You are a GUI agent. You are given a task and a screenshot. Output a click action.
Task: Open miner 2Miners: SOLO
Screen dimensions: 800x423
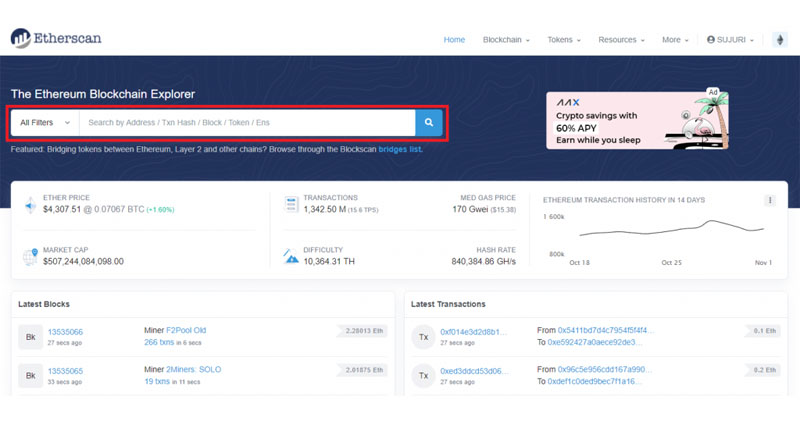click(194, 369)
